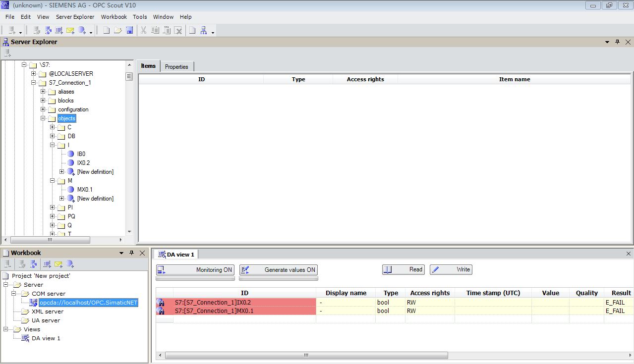Close the DA view 1 tab panel
634x364 pixels.
coord(629,254)
